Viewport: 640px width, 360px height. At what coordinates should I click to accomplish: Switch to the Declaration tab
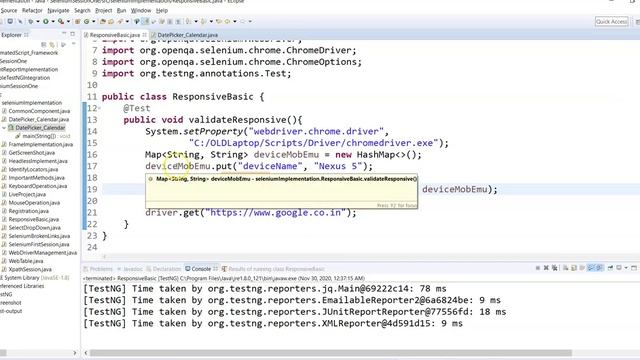163,269
